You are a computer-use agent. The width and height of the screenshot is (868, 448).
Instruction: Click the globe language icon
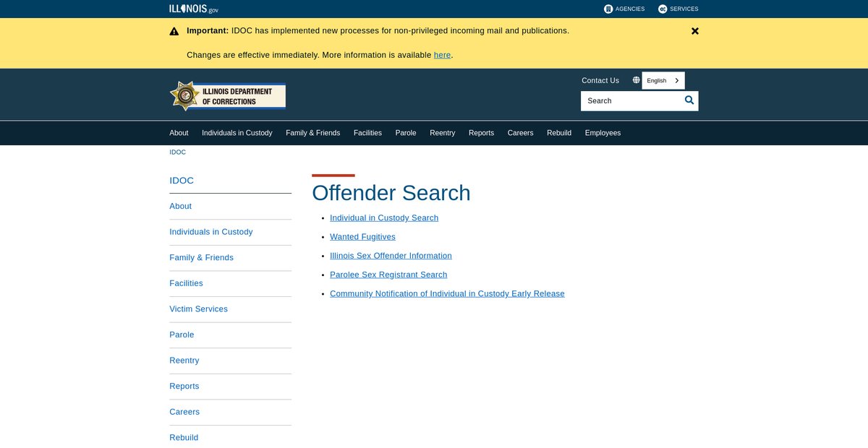click(x=637, y=80)
